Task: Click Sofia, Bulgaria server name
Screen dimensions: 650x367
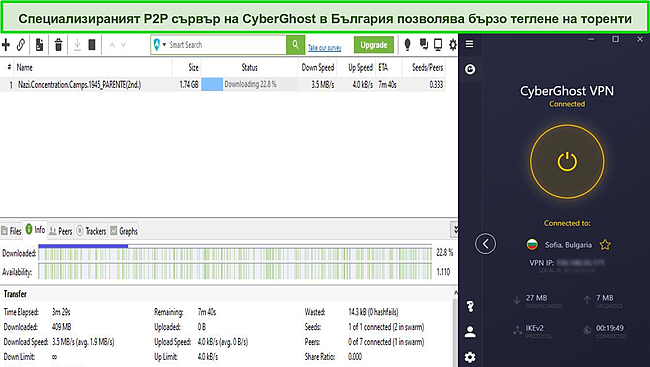Action: click(x=568, y=245)
